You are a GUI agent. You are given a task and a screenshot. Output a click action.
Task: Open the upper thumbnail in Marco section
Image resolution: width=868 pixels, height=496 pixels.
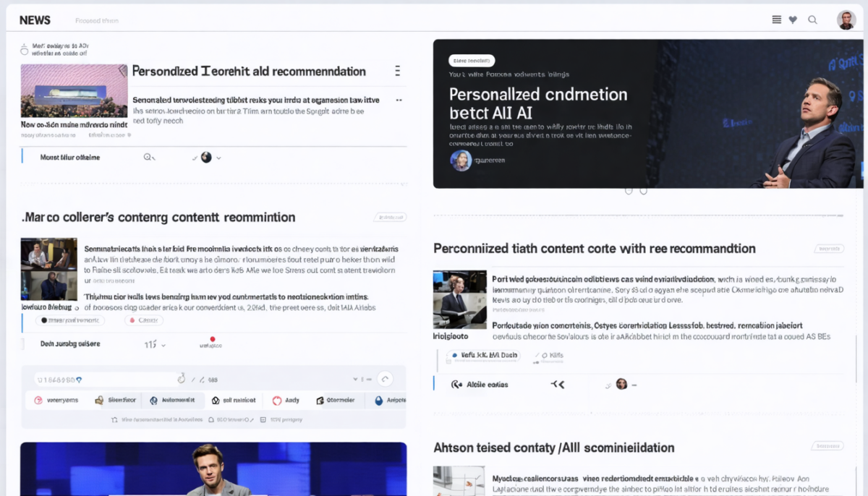click(x=49, y=254)
